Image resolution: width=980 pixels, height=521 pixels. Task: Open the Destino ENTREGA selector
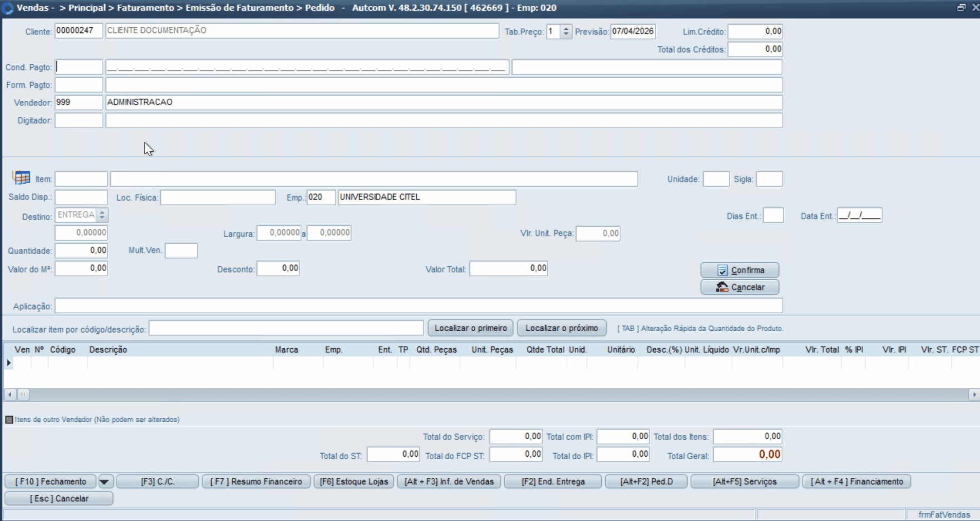coord(102,215)
